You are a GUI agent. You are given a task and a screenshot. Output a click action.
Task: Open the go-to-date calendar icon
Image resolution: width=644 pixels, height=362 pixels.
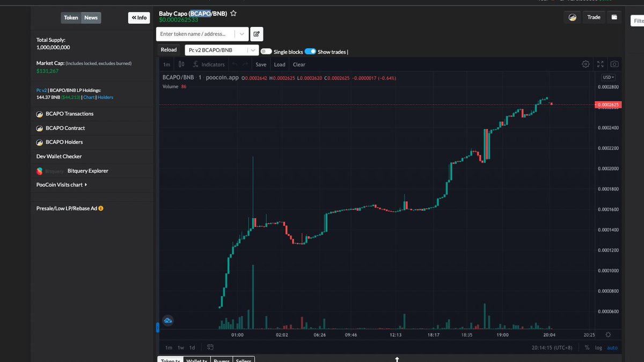210,347
